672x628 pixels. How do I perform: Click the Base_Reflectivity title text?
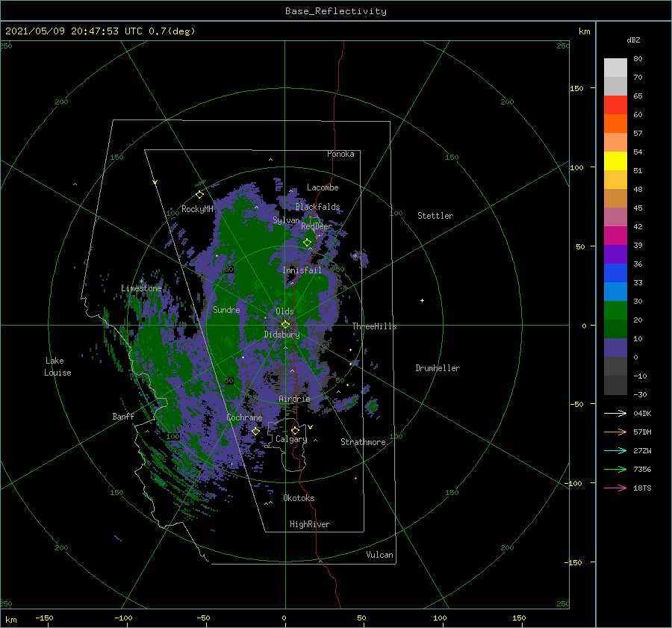click(x=336, y=11)
